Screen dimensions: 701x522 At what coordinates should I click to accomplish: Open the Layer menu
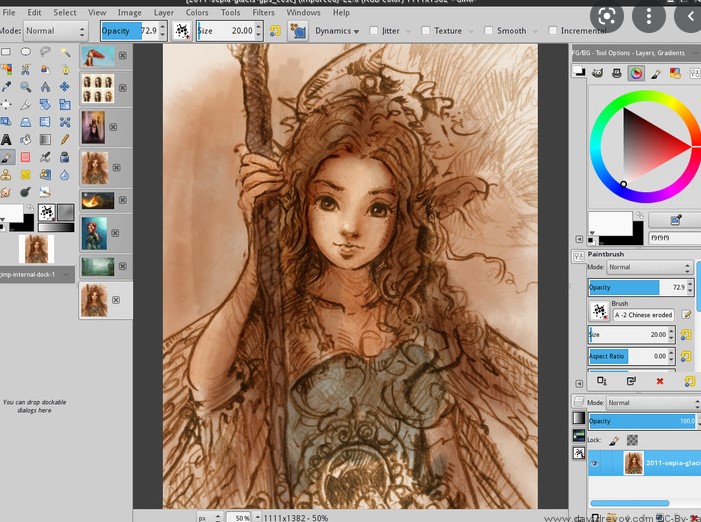164,13
